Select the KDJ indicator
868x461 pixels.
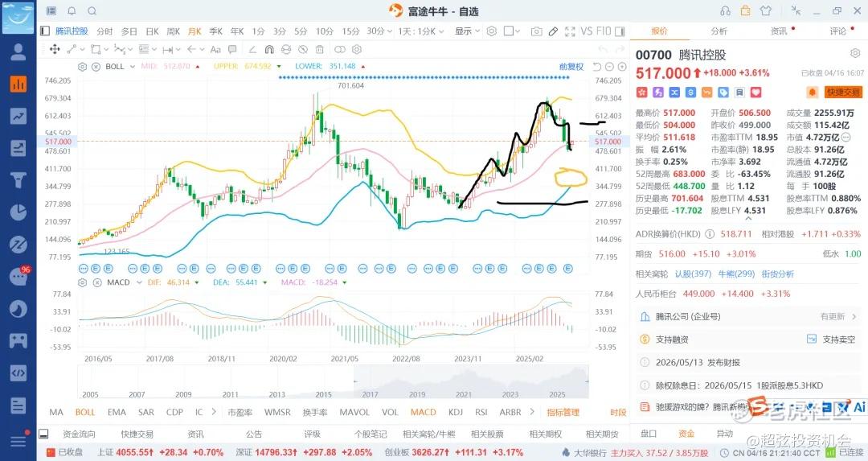[x=456, y=413]
